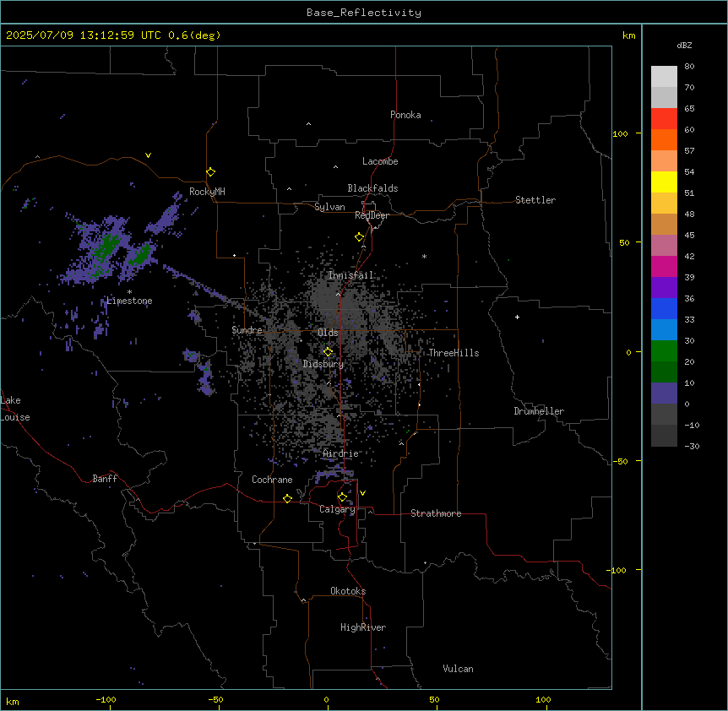
Task: Click the white plus marker north of Drumheller
Action: coord(517,317)
